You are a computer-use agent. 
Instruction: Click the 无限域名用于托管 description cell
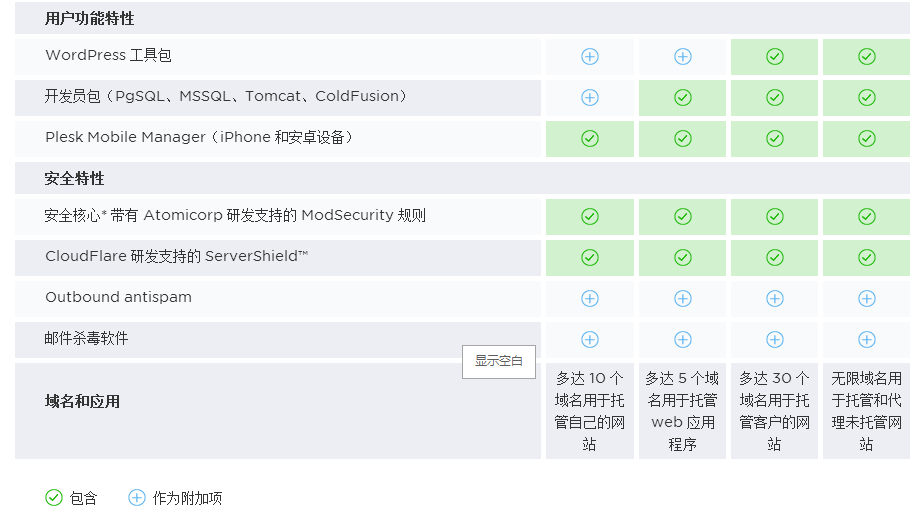[866, 411]
